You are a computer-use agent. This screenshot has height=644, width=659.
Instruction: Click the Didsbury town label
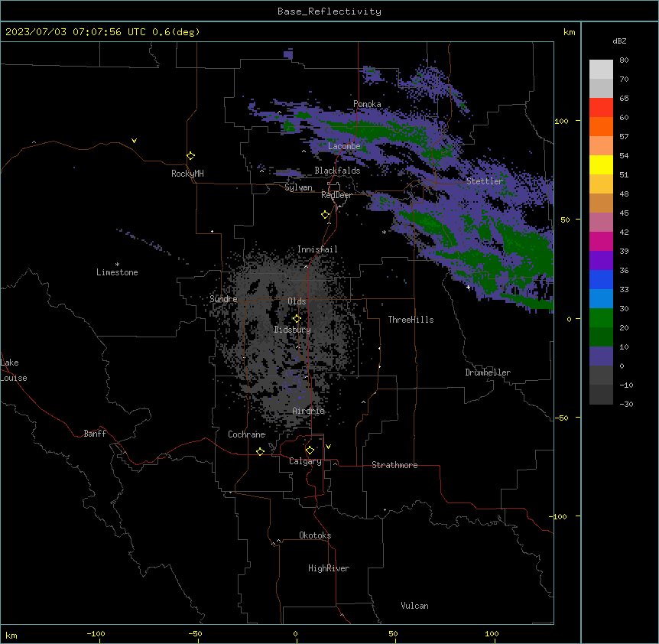(293, 330)
